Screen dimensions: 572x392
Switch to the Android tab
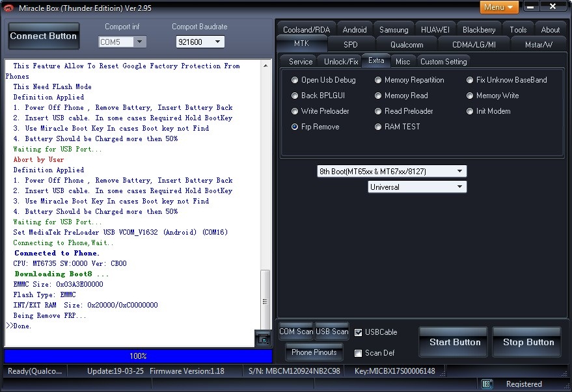click(x=355, y=29)
